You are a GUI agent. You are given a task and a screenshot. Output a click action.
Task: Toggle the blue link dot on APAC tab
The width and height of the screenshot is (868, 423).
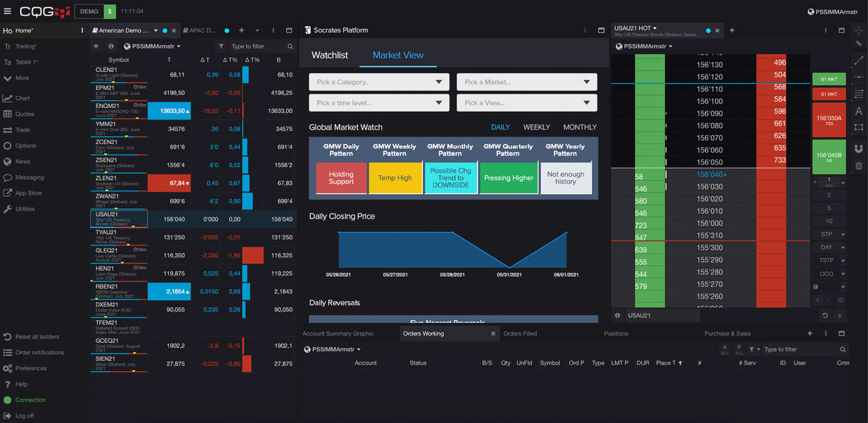pyautogui.click(x=227, y=30)
